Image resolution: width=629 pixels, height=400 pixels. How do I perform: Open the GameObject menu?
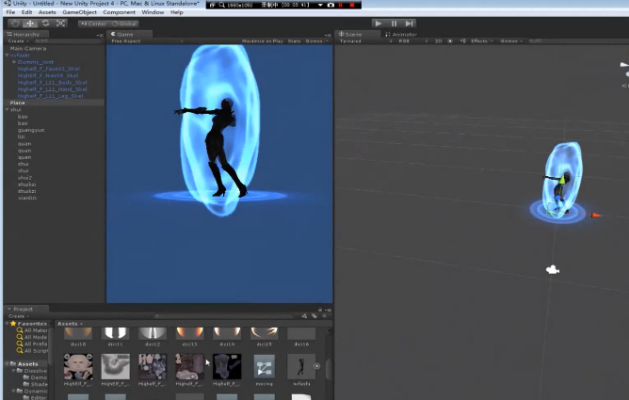pos(79,12)
